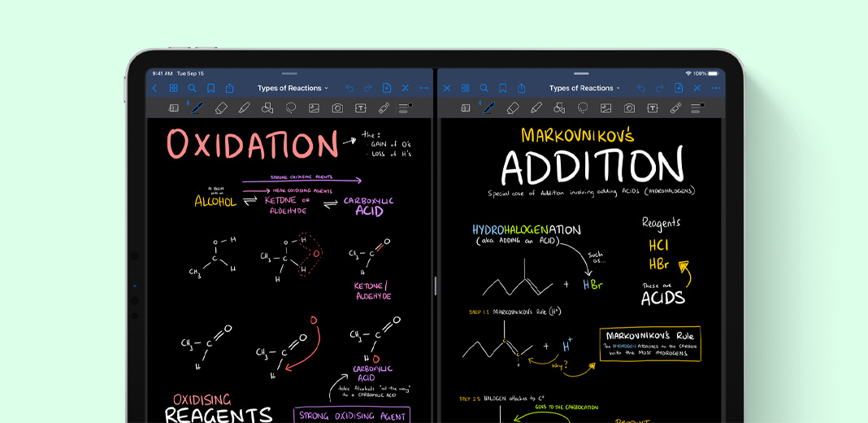The image size is (868, 423).
Task: Expand left 'Types of Reactions' title dropdown
Action: pyautogui.click(x=293, y=88)
